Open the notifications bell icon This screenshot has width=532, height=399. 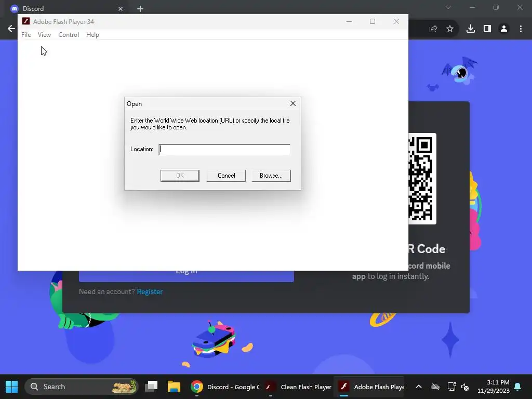(x=518, y=387)
